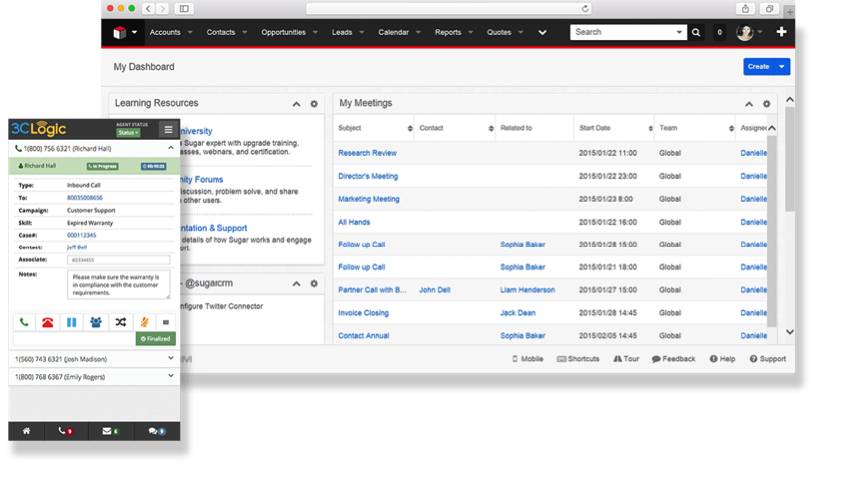Screen dimensions: 868x494
Task: Collapse the Learning Resources dashlet
Action: coord(296,104)
